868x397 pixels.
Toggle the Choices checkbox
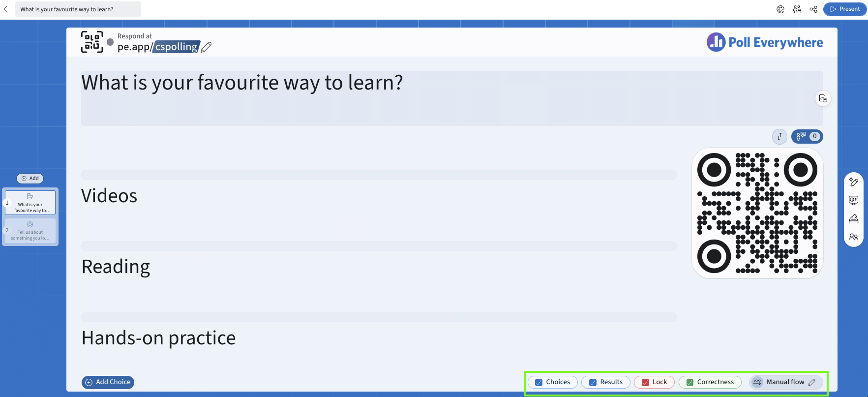pos(539,382)
